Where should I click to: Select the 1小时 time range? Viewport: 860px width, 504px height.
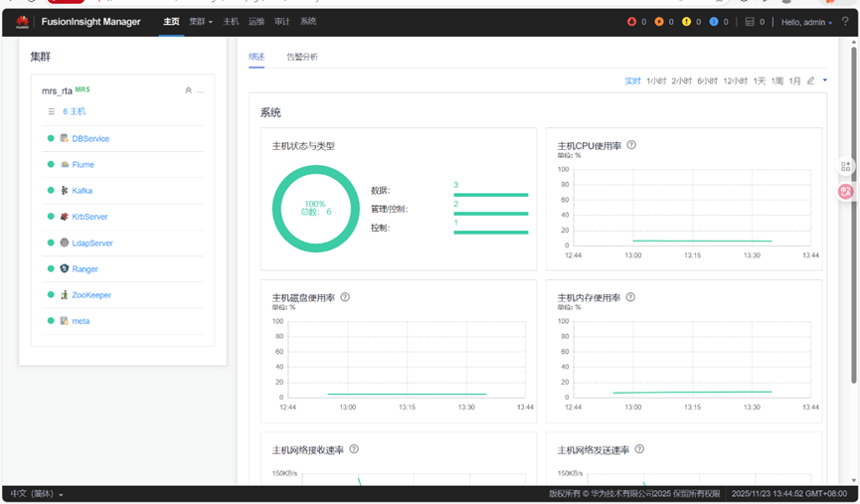tap(656, 81)
